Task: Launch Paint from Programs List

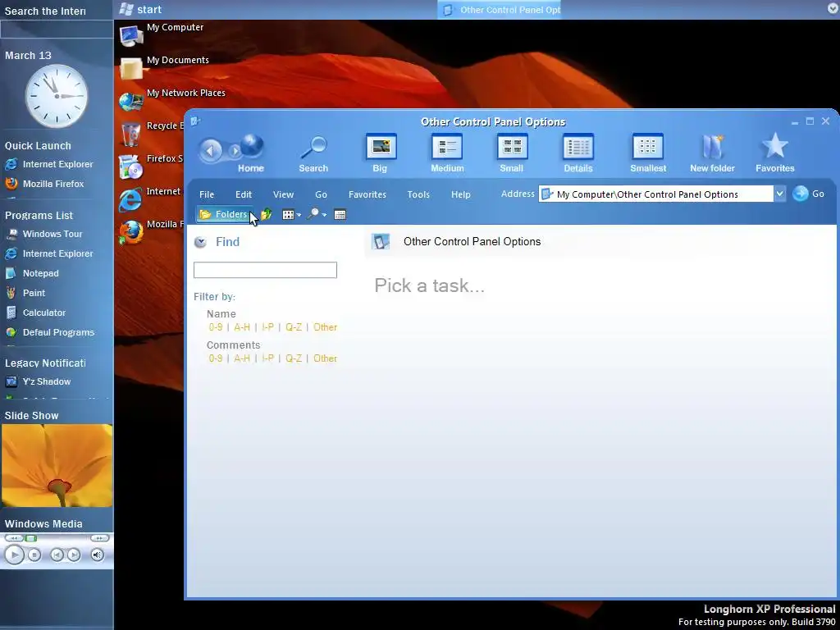Action: click(x=25, y=293)
